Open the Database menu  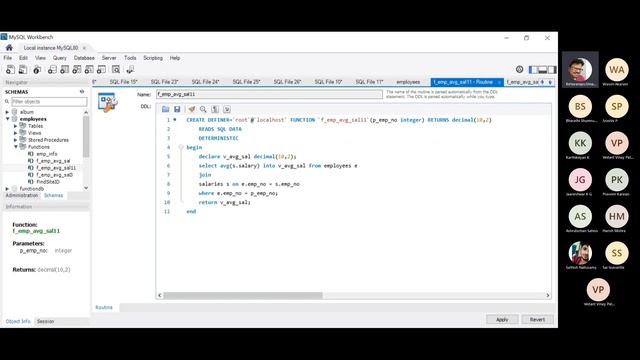click(x=84, y=58)
